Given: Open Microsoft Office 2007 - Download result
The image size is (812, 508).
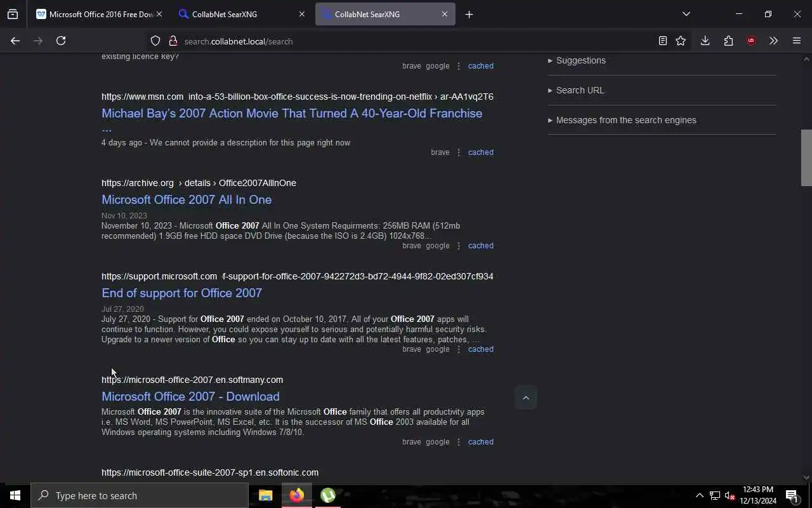Looking at the screenshot, I should pos(190,396).
